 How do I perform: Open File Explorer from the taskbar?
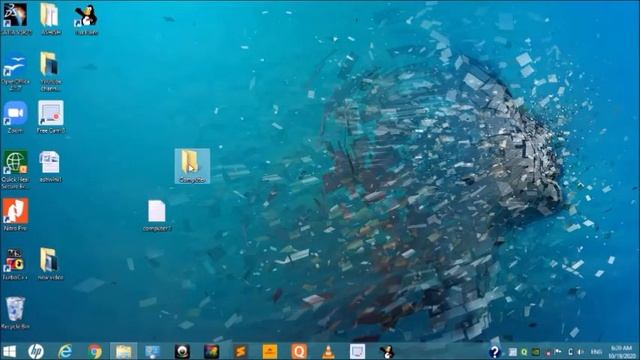(x=123, y=351)
